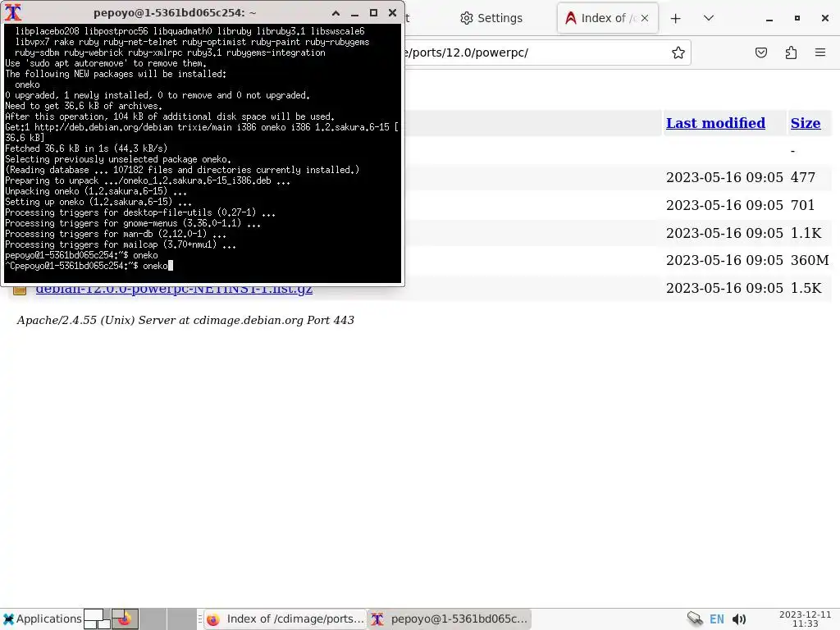This screenshot has width=840, height=630.
Task: Click the 360M size cell
Action: (810, 260)
